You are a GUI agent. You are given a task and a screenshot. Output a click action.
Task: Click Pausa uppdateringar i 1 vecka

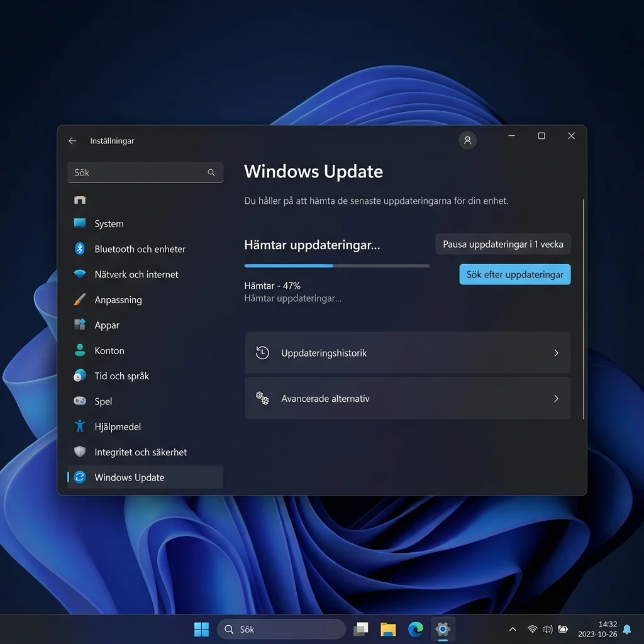point(502,244)
